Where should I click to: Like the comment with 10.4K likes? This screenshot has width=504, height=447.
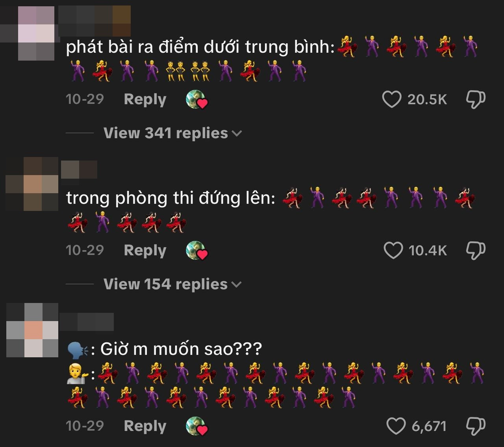(393, 250)
